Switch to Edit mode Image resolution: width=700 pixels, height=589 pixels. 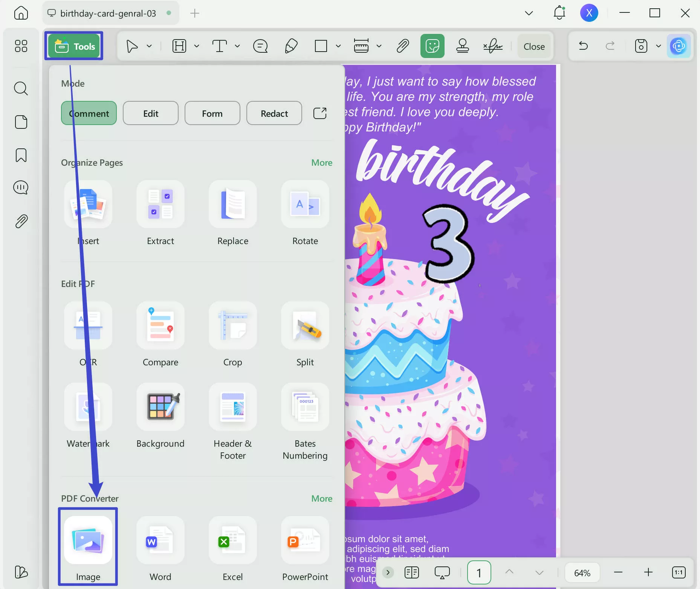[x=150, y=113]
